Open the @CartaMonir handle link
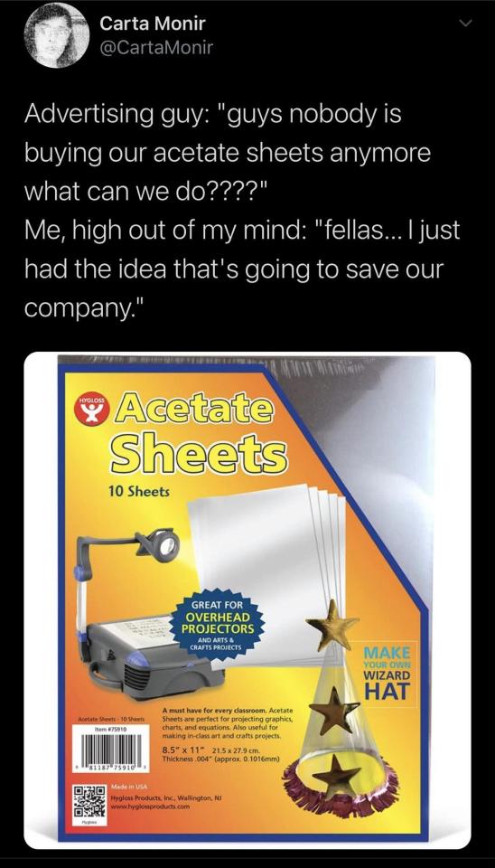Image resolution: width=495 pixels, height=868 pixels. pos(156,48)
